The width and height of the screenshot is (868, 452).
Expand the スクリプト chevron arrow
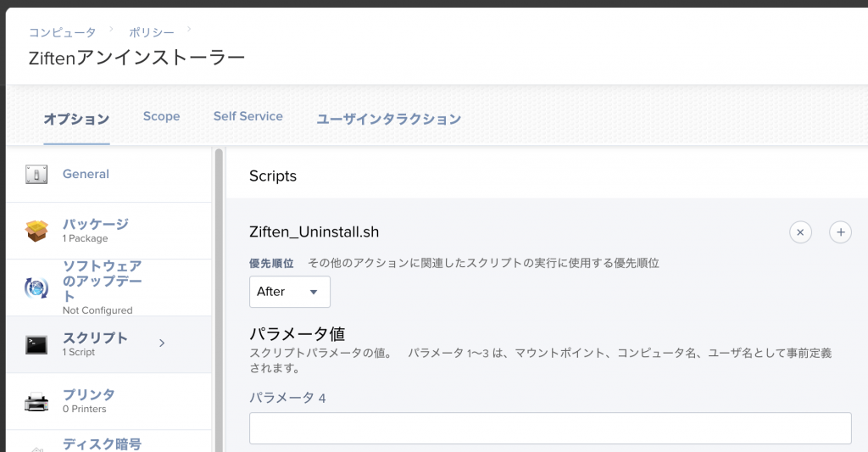coord(162,343)
